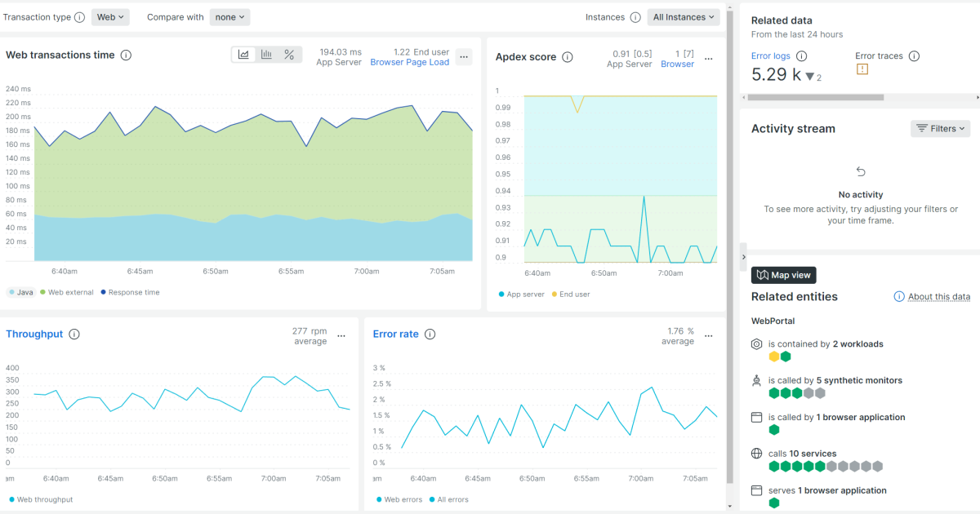
Task: Open the All Instances dropdown
Action: tap(683, 16)
